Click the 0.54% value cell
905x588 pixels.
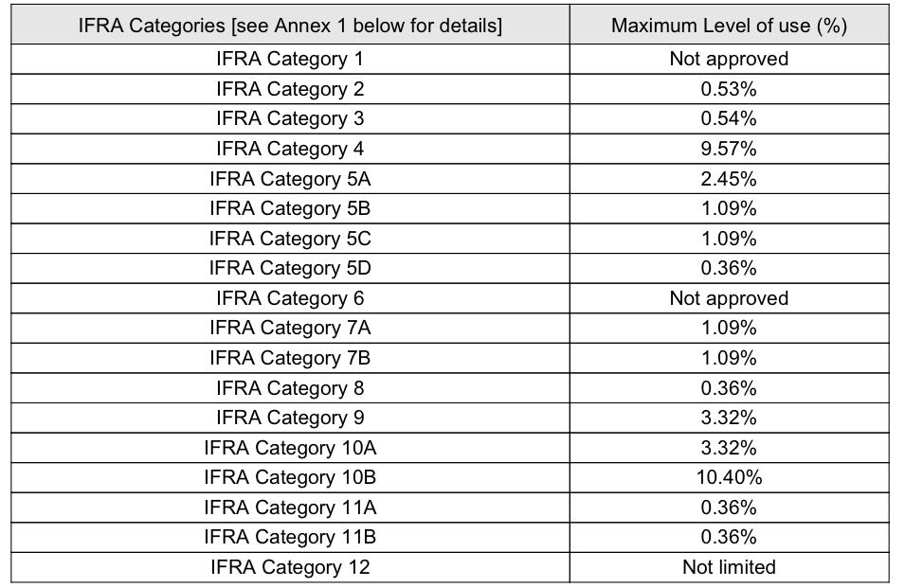(729, 118)
